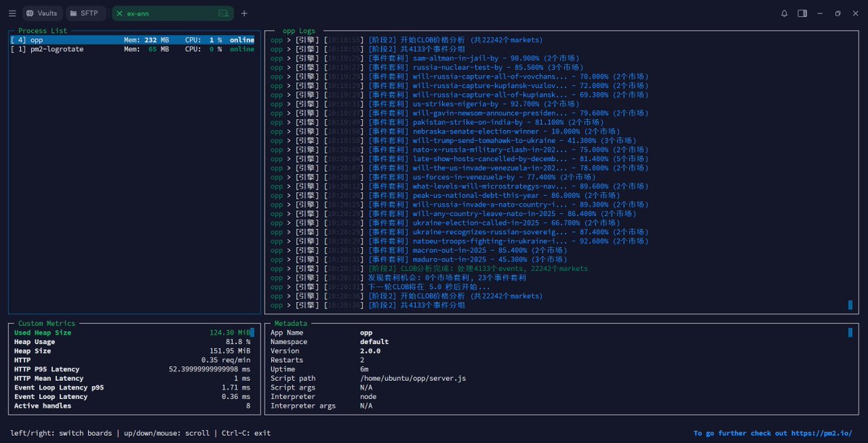Image resolution: width=868 pixels, height=443 pixels.
Task: Add a new tab with plus button
Action: pyautogui.click(x=244, y=13)
